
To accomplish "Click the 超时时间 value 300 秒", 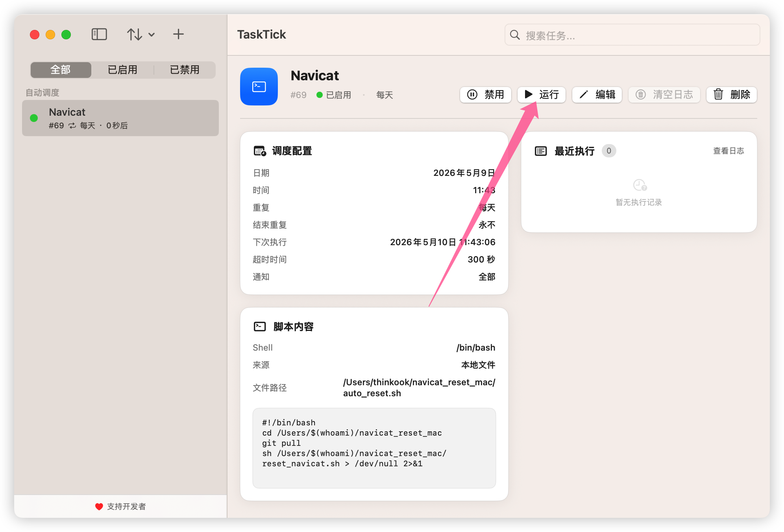I will point(481,259).
